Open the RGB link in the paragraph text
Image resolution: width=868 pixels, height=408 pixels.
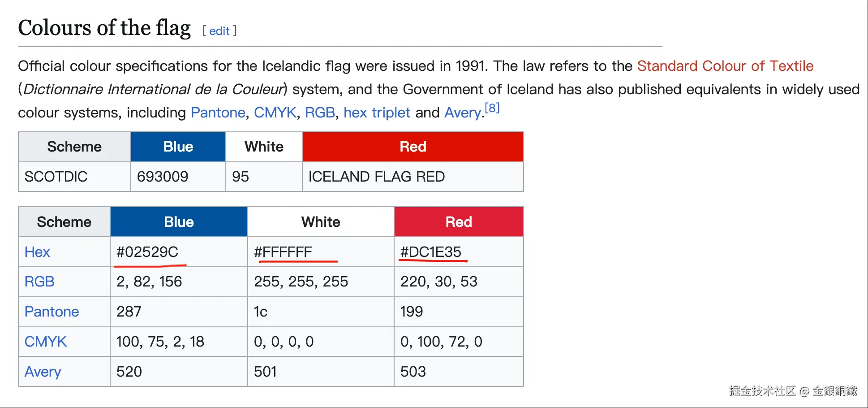tap(320, 113)
